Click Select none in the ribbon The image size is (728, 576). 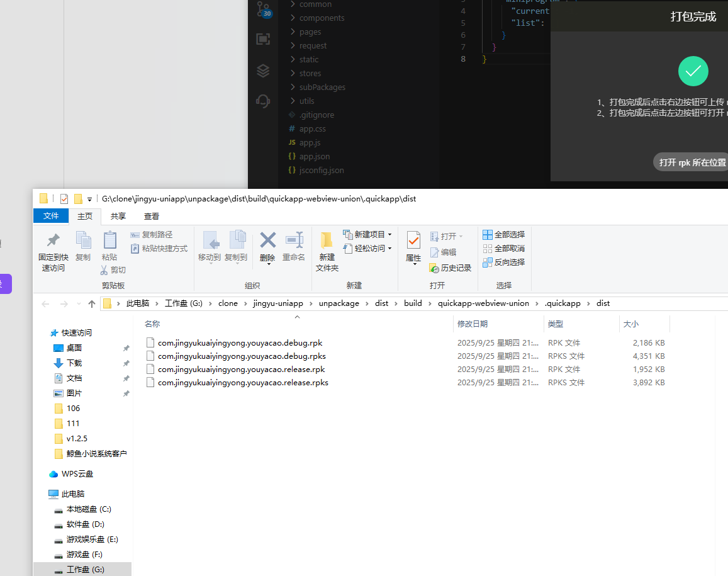504,249
